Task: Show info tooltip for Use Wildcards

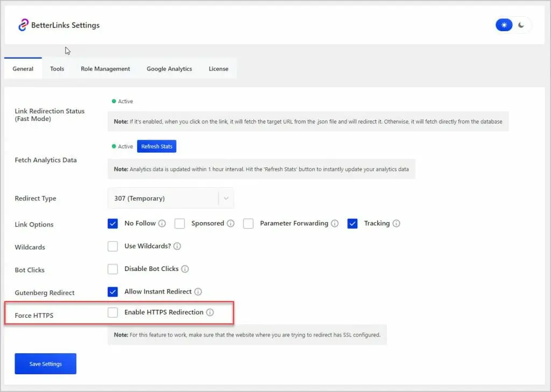Action: pos(177,246)
